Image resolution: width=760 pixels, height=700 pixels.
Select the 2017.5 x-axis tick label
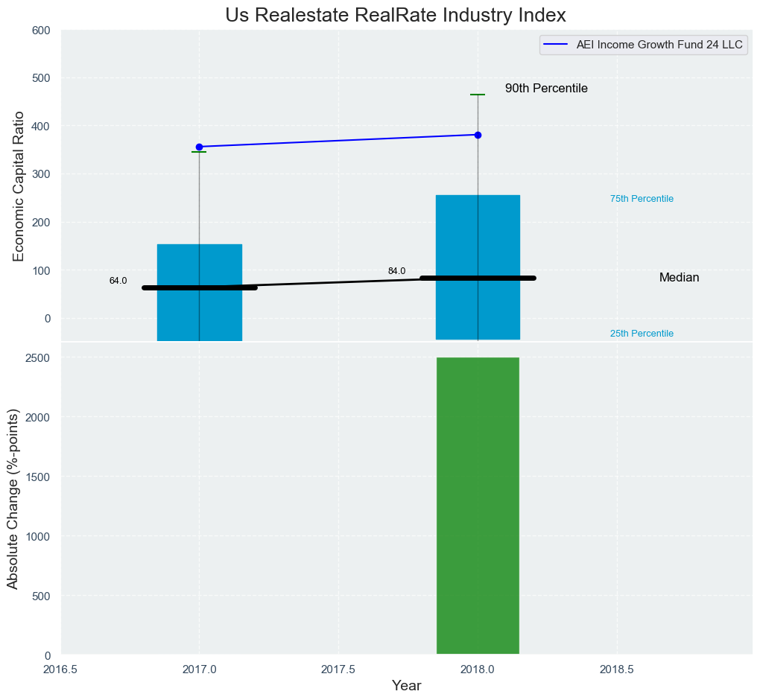pyautogui.click(x=338, y=669)
